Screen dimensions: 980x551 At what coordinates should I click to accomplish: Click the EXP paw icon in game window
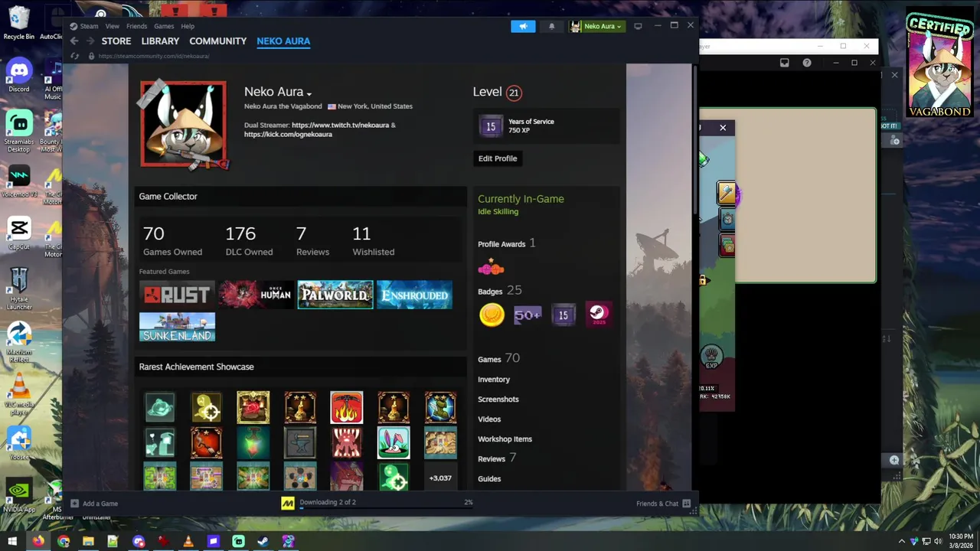(x=711, y=357)
